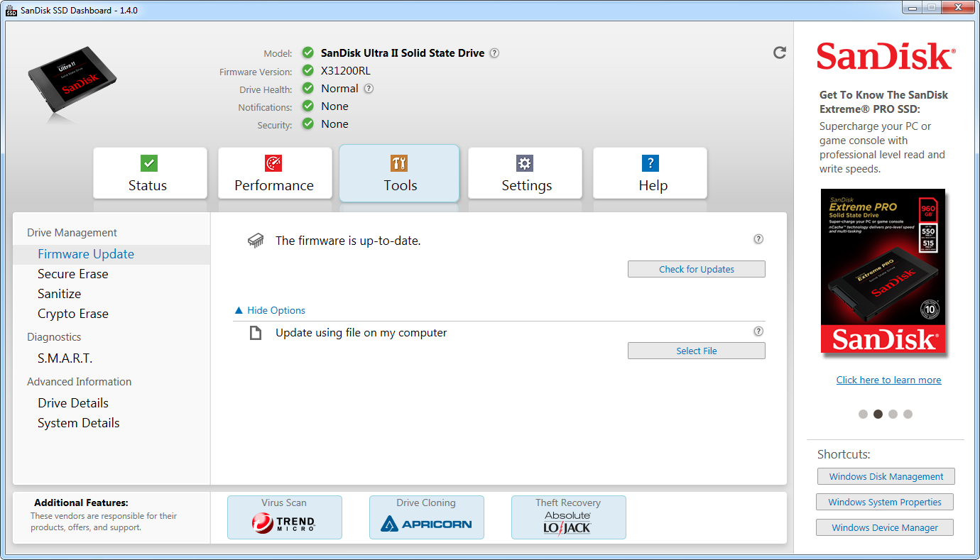Image resolution: width=980 pixels, height=560 pixels.
Task: Click the green checkmark next to Firmware Version
Action: click(307, 70)
